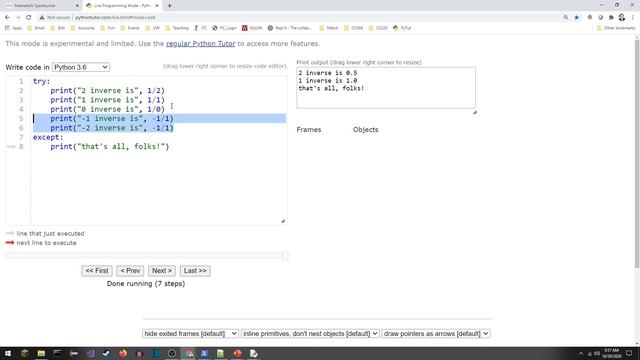Image resolution: width=640 pixels, height=360 pixels.
Task: Open the CS220 bookmarks folder
Action: tap(378, 28)
